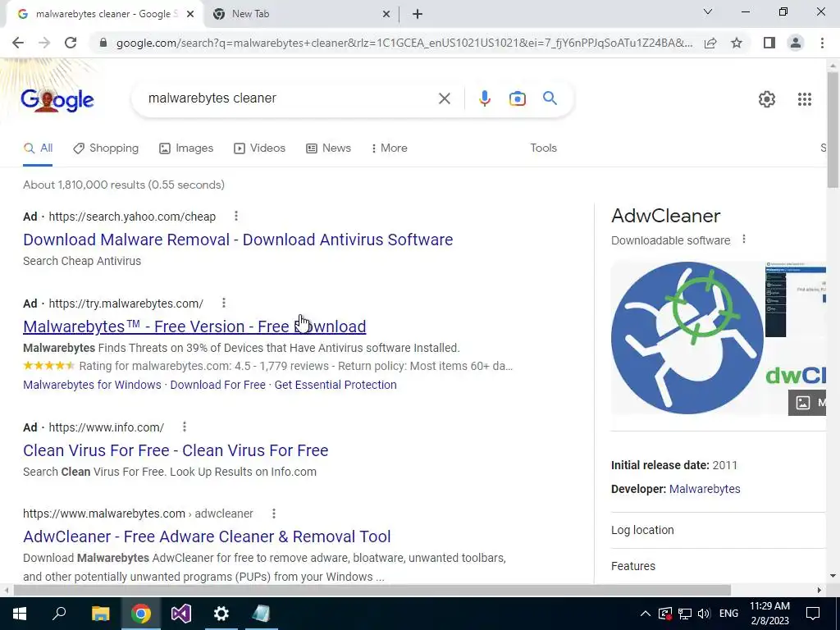The width and height of the screenshot is (840, 630).
Task: Expand Features section in AdwCleaner panel
Action: (x=718, y=566)
